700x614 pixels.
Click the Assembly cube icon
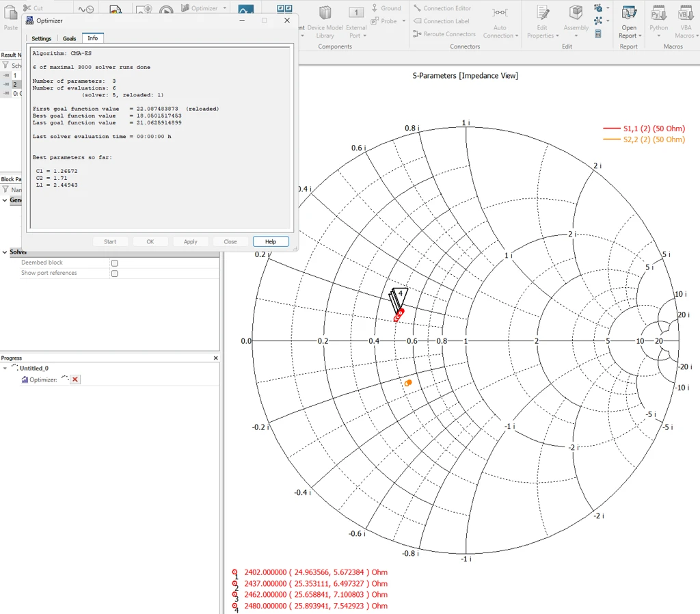576,12
